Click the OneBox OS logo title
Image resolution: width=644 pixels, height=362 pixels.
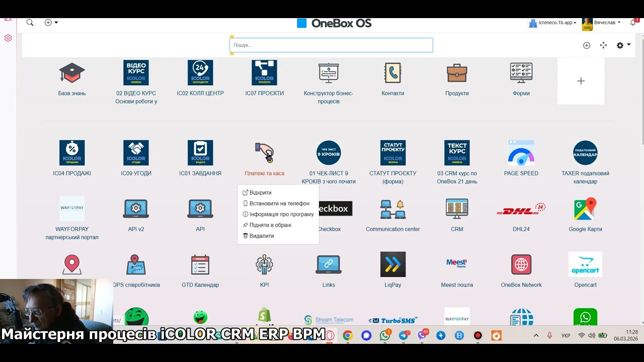334,23
